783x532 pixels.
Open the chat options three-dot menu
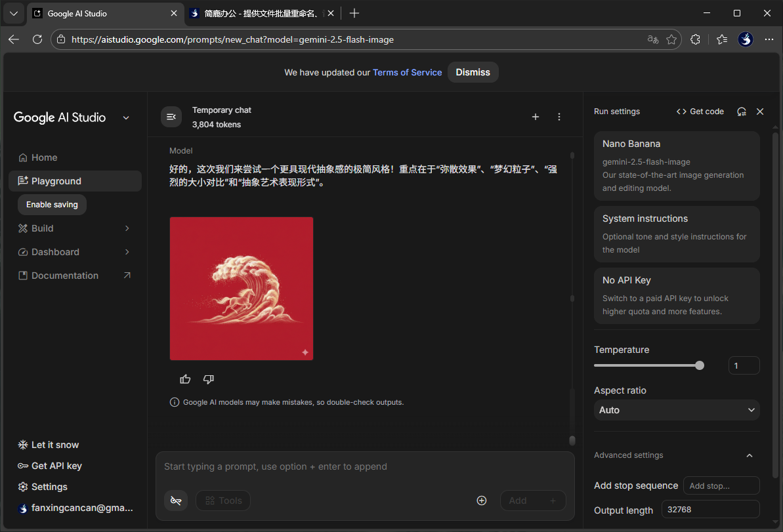pos(559,116)
